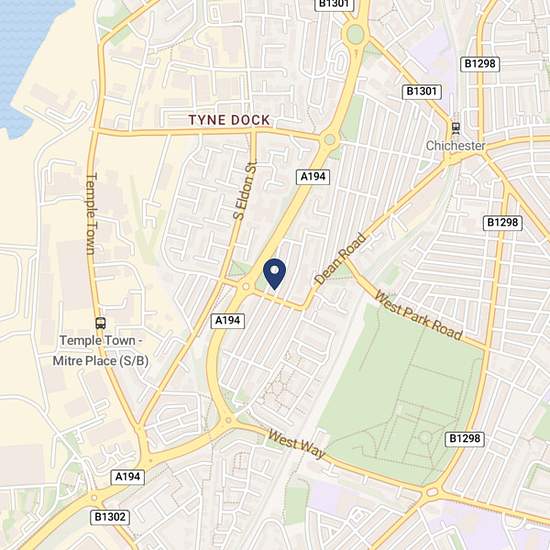
Task: Select the Chichester metro station icon
Action: 456,128
